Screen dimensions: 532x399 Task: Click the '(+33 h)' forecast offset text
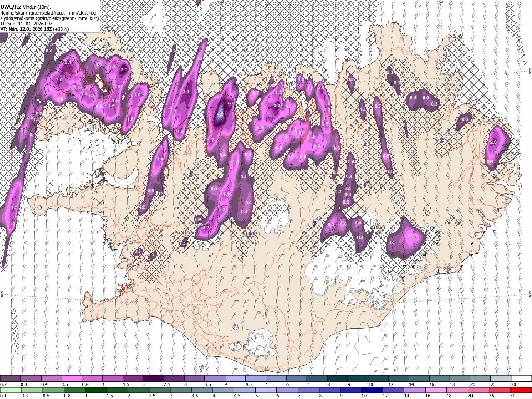tap(61, 29)
